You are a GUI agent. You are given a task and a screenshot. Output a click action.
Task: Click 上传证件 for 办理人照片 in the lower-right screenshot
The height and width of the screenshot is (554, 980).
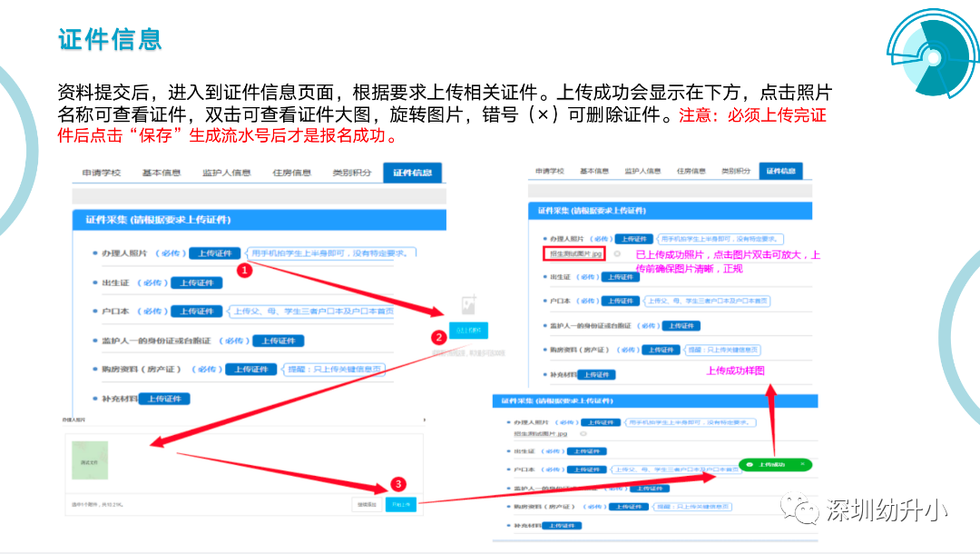coord(602,422)
